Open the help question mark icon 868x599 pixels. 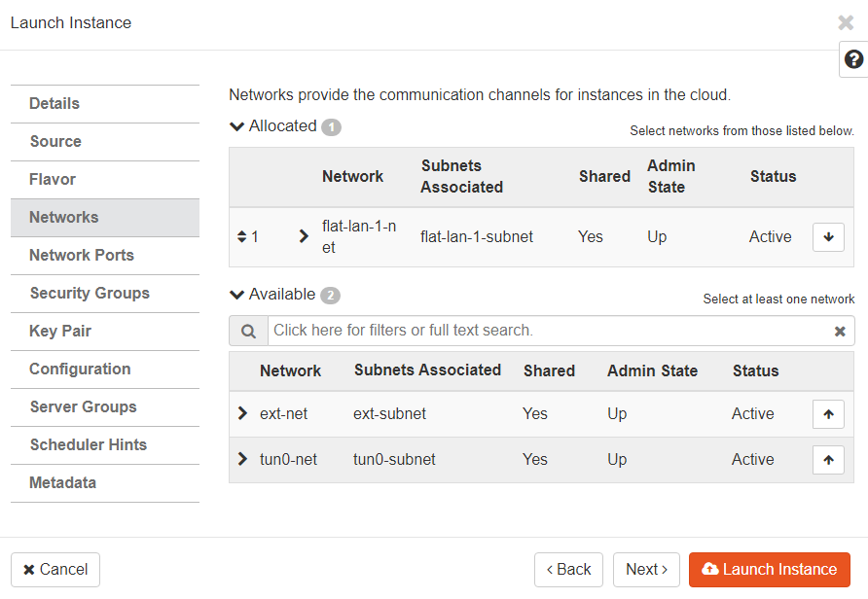[x=852, y=59]
